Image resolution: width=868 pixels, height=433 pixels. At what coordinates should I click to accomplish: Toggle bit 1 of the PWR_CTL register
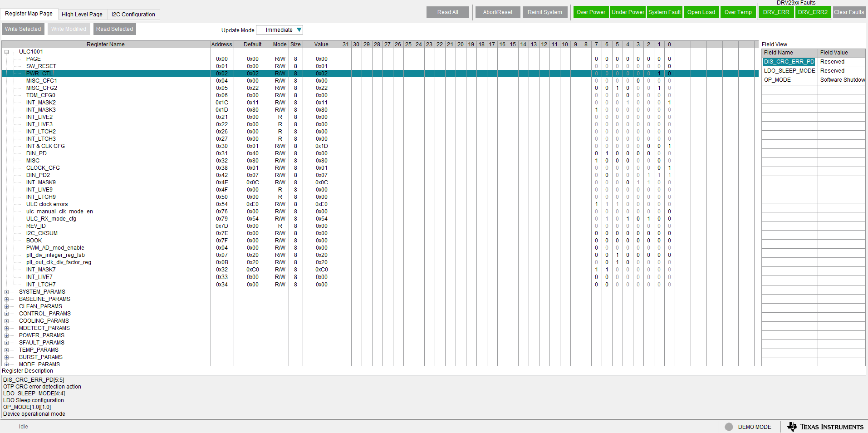(x=658, y=74)
